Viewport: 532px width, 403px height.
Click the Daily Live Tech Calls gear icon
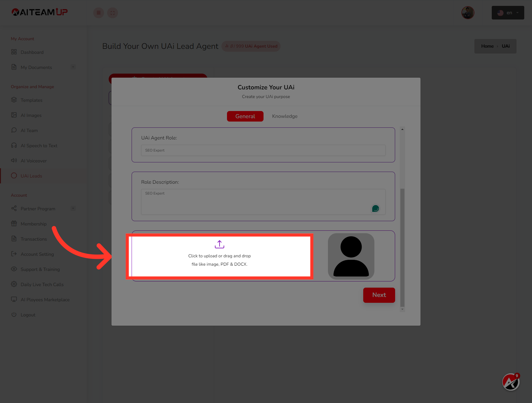point(14,284)
